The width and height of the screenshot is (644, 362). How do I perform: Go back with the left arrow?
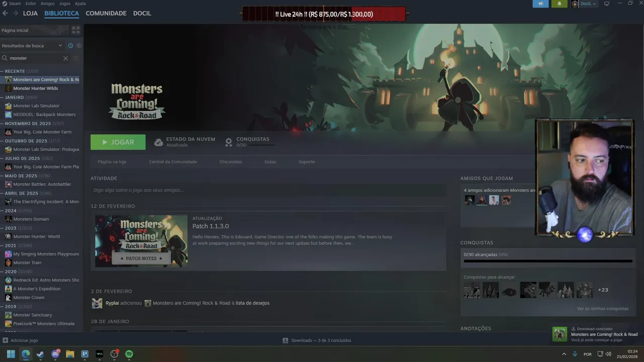click(x=5, y=13)
